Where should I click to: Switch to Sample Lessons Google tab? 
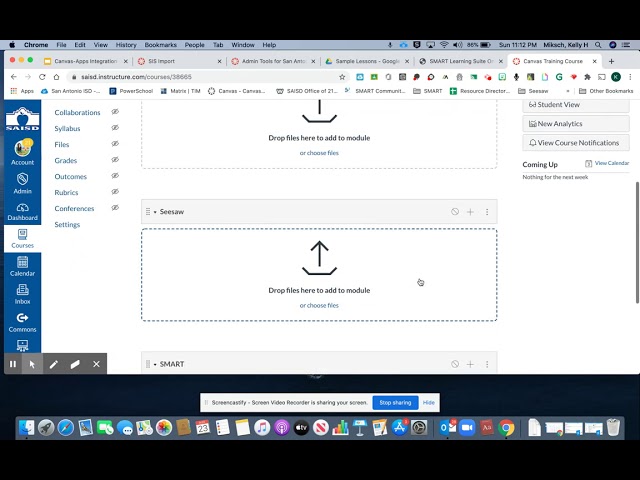point(367,61)
